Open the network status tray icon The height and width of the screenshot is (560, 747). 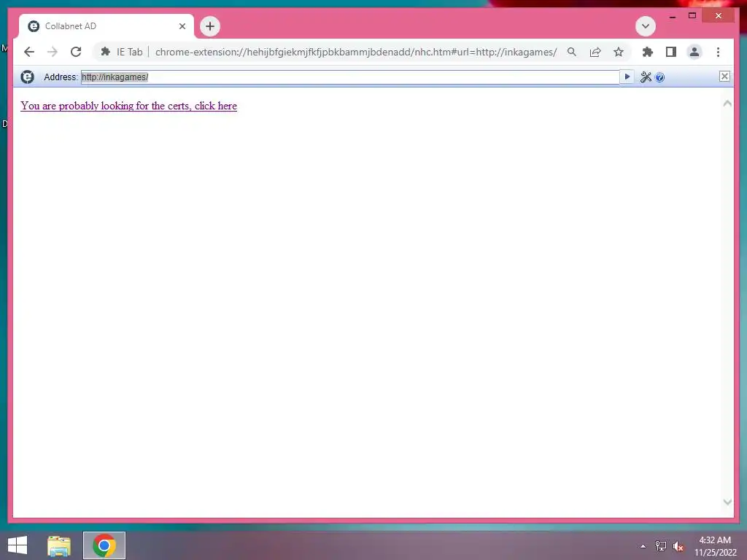[x=660, y=546]
